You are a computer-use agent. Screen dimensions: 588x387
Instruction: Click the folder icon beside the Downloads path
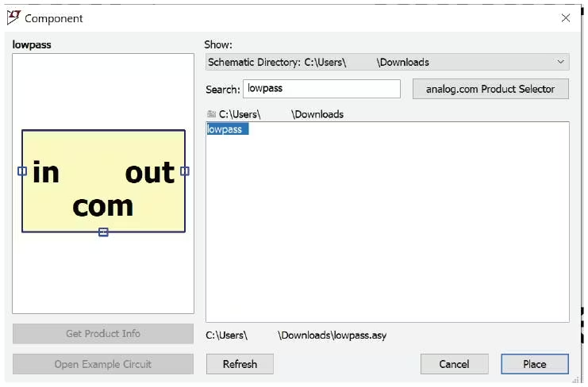click(x=211, y=114)
